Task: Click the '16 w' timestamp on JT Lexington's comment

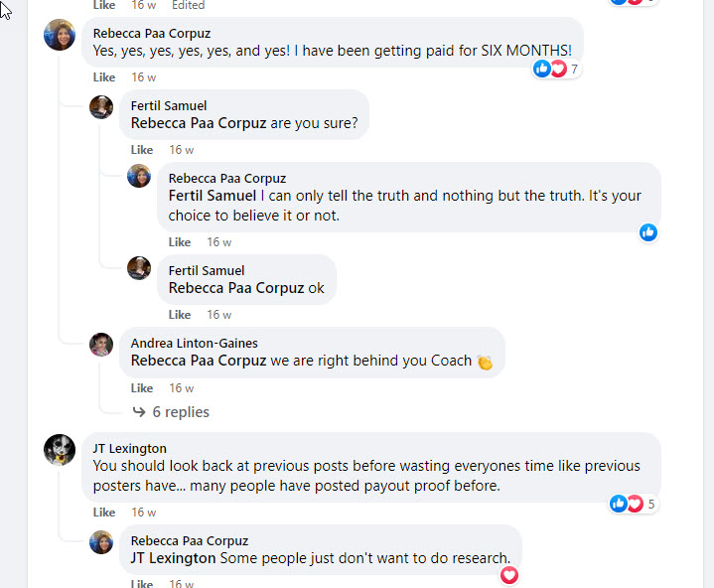Action: (x=144, y=513)
